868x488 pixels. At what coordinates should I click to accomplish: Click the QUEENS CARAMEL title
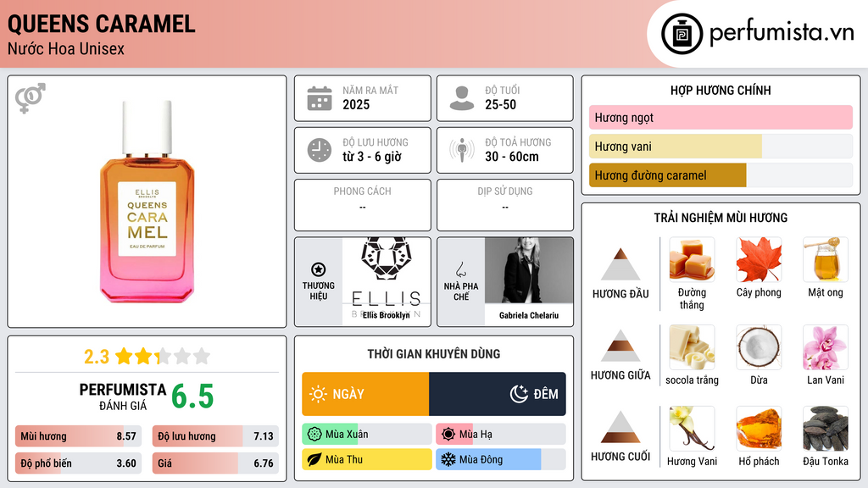(102, 24)
